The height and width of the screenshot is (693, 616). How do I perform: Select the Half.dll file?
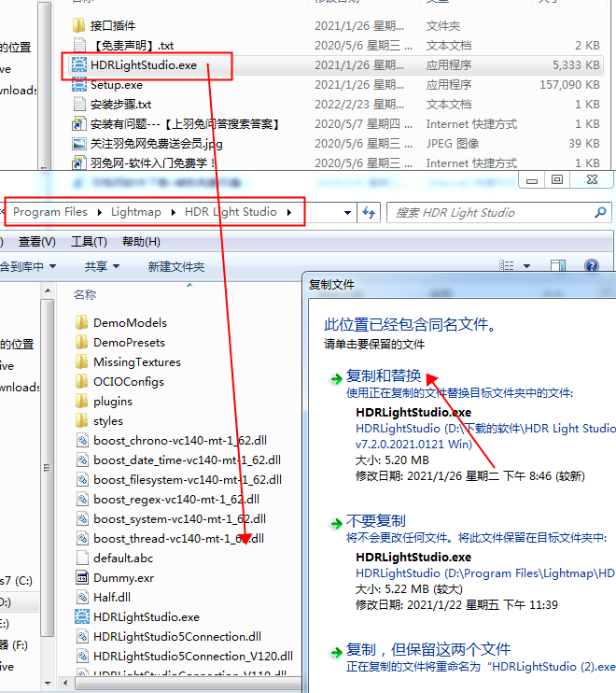point(111,598)
